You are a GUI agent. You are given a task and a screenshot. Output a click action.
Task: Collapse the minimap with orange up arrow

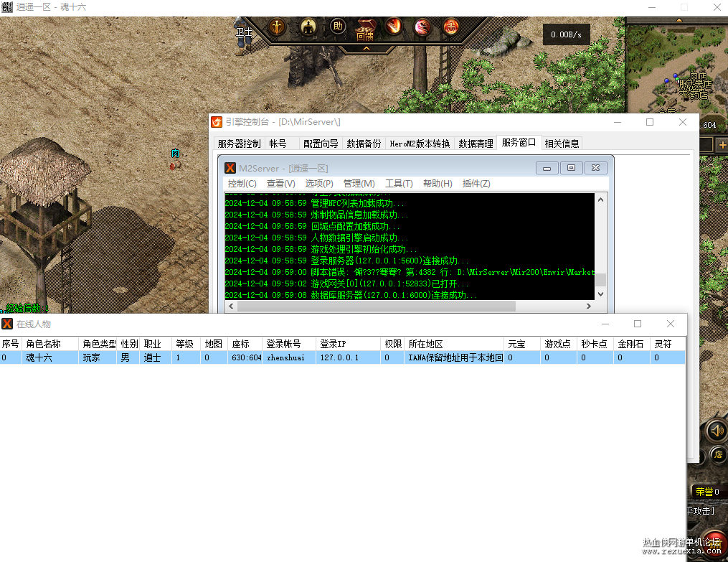(679, 20)
